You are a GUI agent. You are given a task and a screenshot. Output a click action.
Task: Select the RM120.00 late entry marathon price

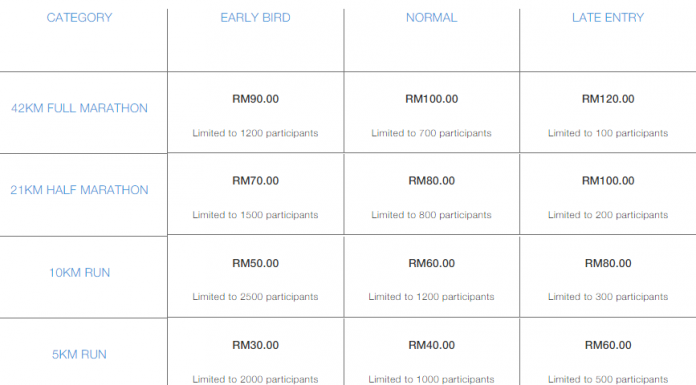(x=608, y=99)
